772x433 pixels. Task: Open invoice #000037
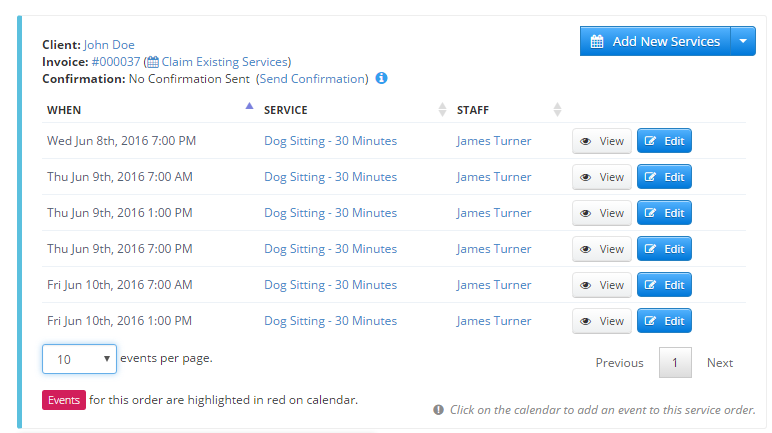(x=116, y=62)
